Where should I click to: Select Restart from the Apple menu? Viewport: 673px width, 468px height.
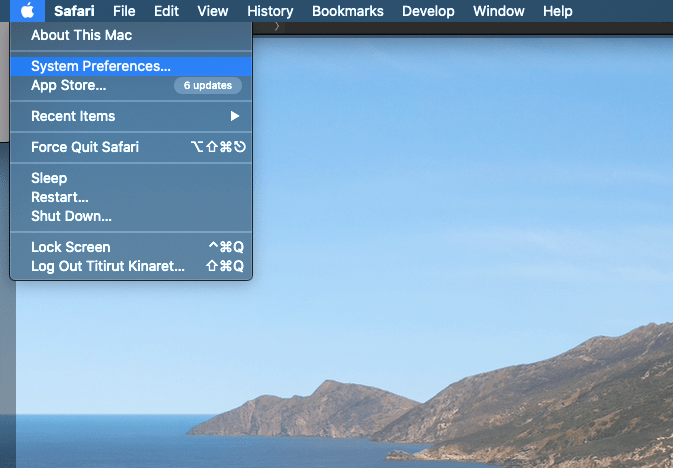pos(60,197)
